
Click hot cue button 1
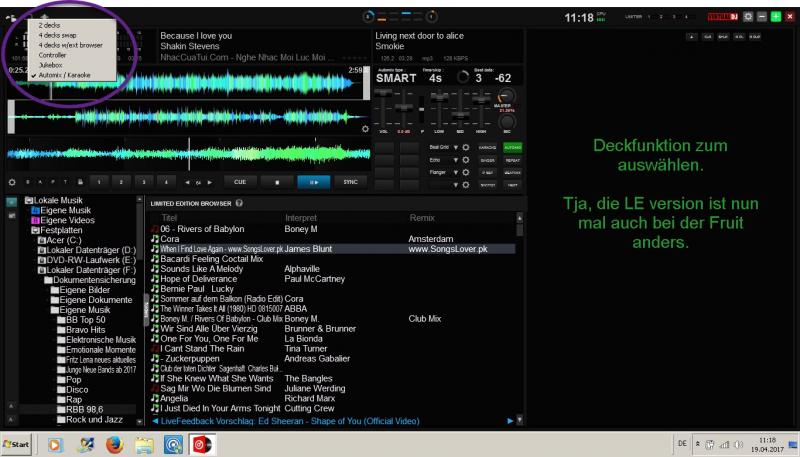pos(99,182)
